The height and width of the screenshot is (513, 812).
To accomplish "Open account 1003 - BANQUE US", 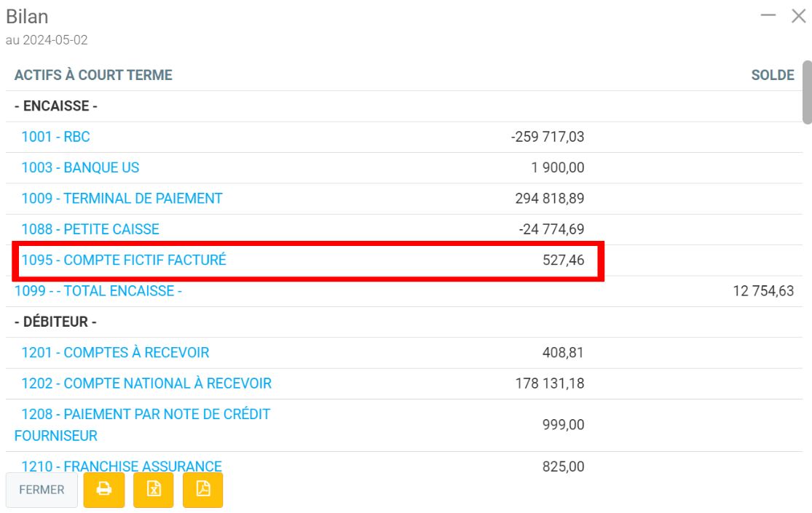I will 80,167.
